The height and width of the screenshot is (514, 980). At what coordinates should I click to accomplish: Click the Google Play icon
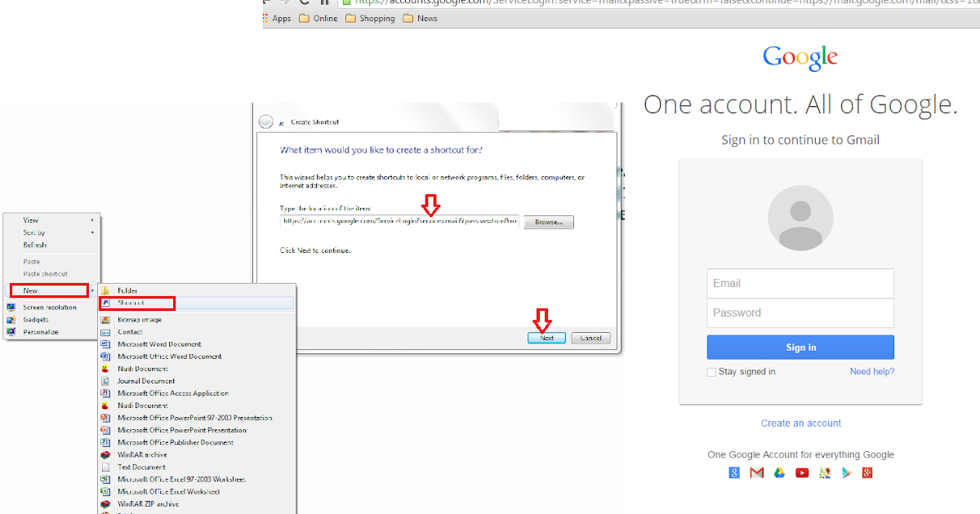tap(846, 472)
